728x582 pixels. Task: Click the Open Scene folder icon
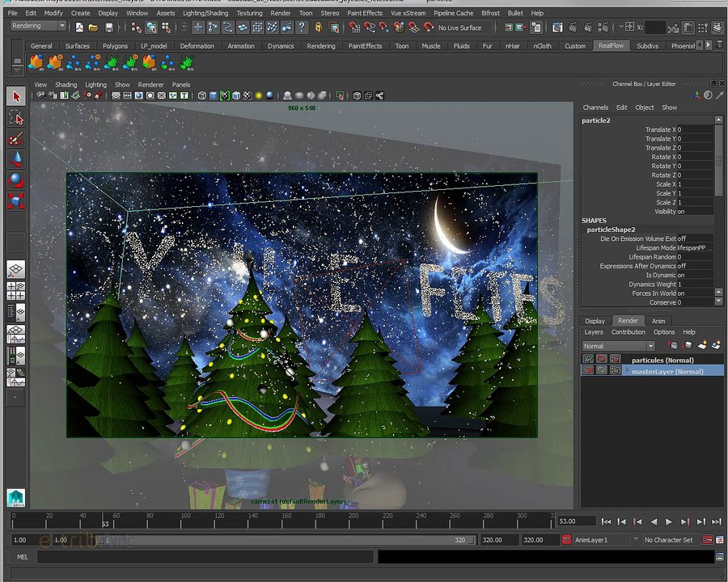(x=94, y=27)
